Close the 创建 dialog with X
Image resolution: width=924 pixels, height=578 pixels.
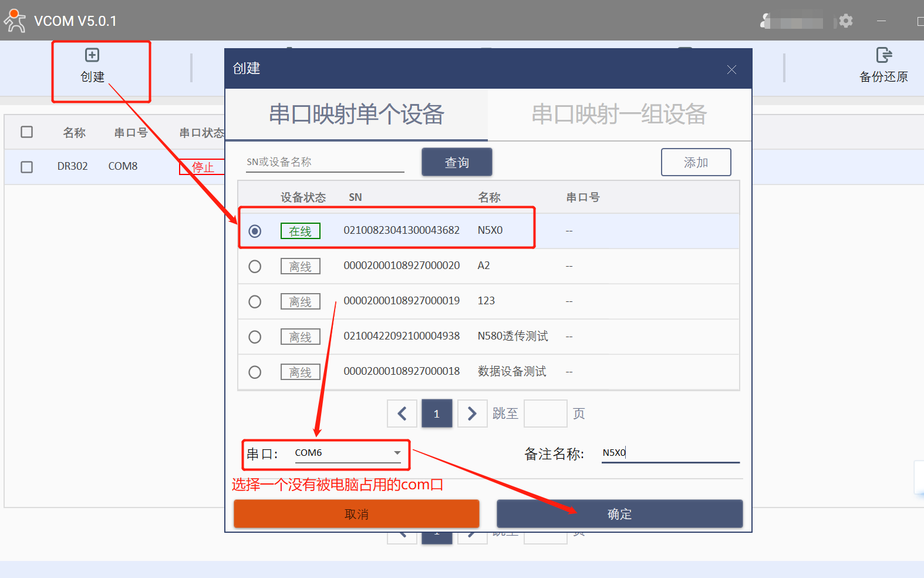click(731, 70)
